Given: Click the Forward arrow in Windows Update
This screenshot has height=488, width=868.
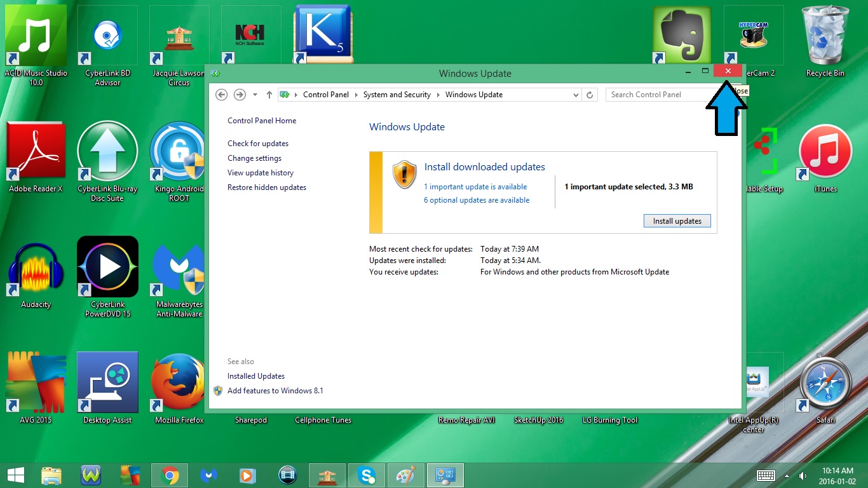Looking at the screenshot, I should click(240, 95).
